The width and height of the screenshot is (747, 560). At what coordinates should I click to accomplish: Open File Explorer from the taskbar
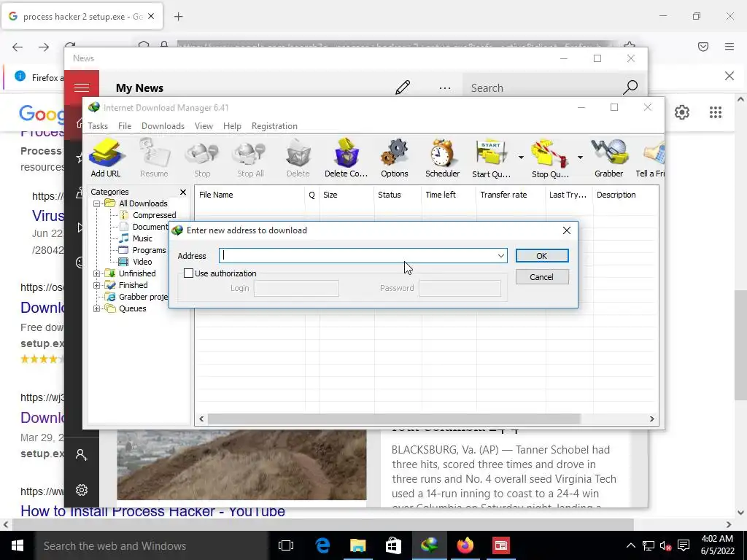(357, 545)
